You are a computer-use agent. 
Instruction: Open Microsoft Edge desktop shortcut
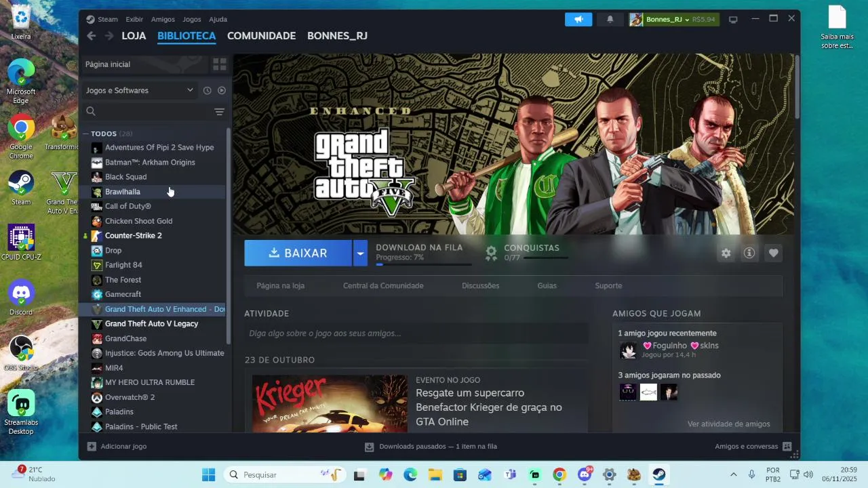(x=21, y=81)
